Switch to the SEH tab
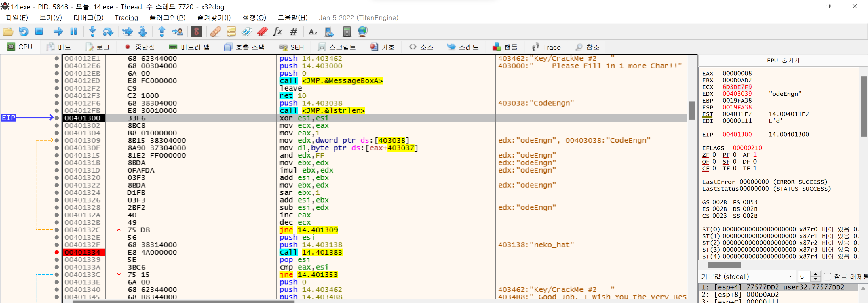868x303 pixels. 292,47
